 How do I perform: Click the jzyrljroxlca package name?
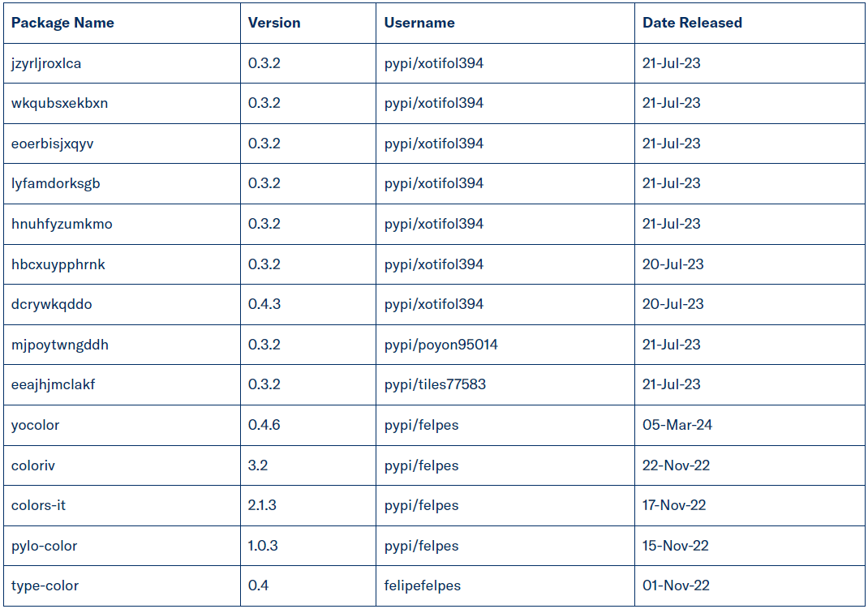(x=46, y=63)
